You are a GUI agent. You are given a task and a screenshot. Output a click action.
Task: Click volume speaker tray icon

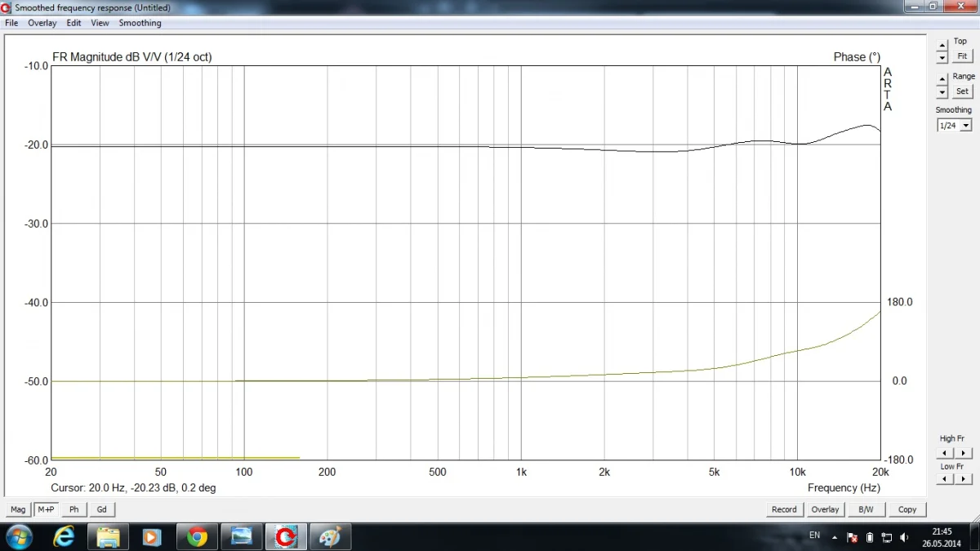[x=904, y=538]
